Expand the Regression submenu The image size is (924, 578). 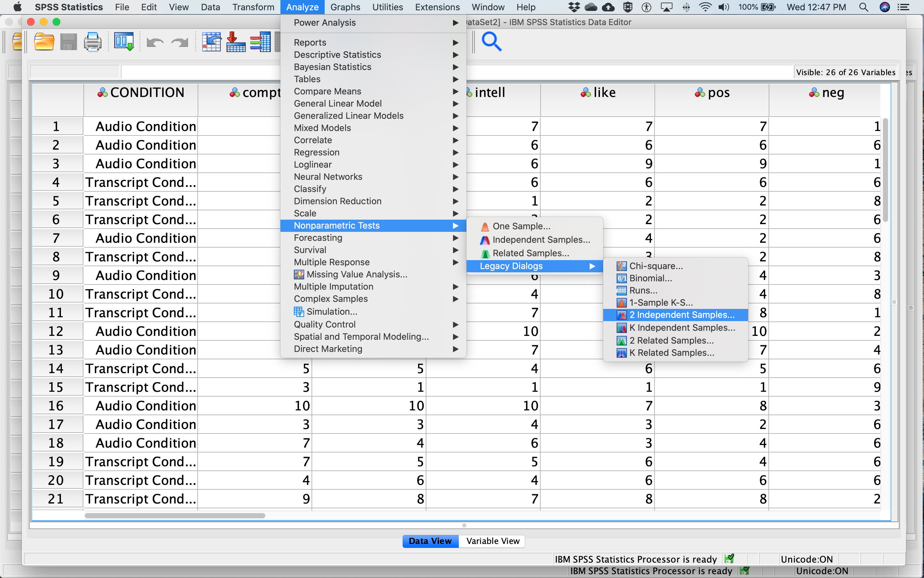tap(373, 153)
